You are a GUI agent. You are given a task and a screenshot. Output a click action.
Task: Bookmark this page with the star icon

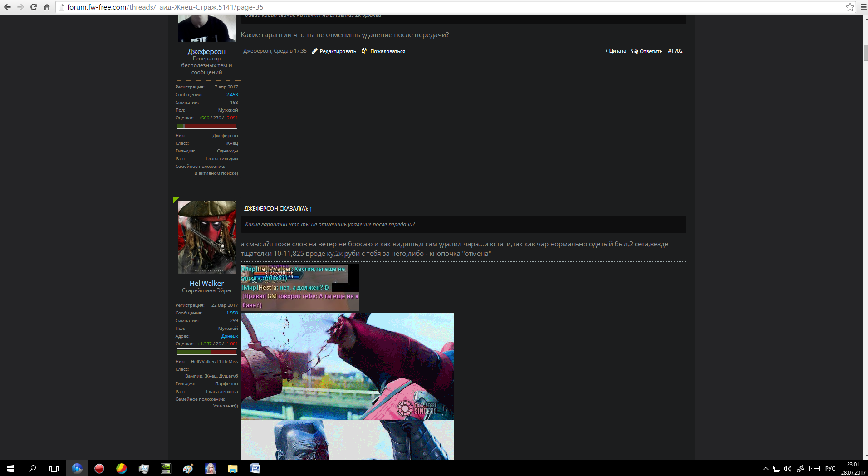click(x=850, y=7)
